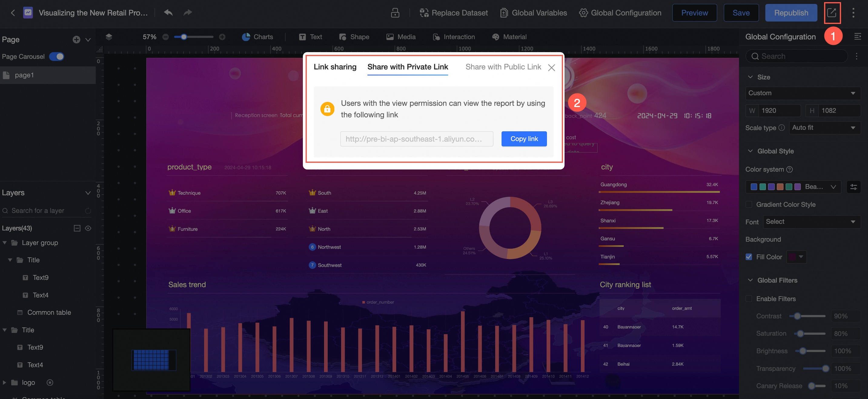This screenshot has width=868, height=399.
Task: Click the Fill Color swatch
Action: click(793, 257)
